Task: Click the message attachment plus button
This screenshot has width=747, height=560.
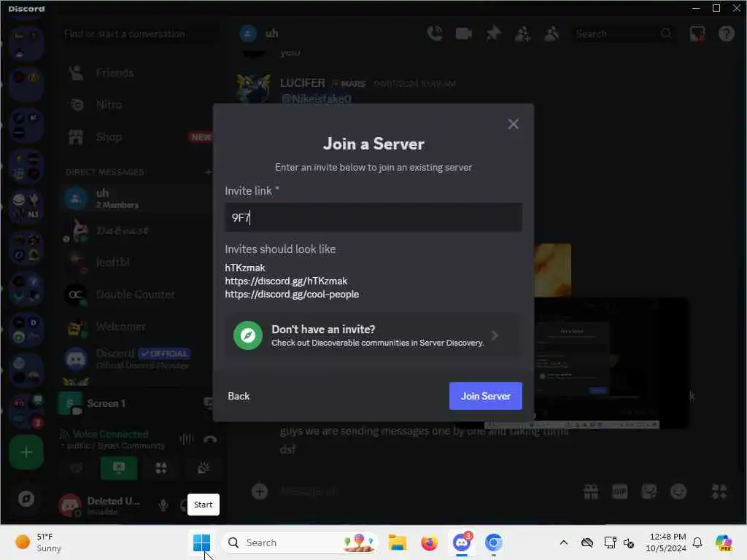Action: coord(260,491)
